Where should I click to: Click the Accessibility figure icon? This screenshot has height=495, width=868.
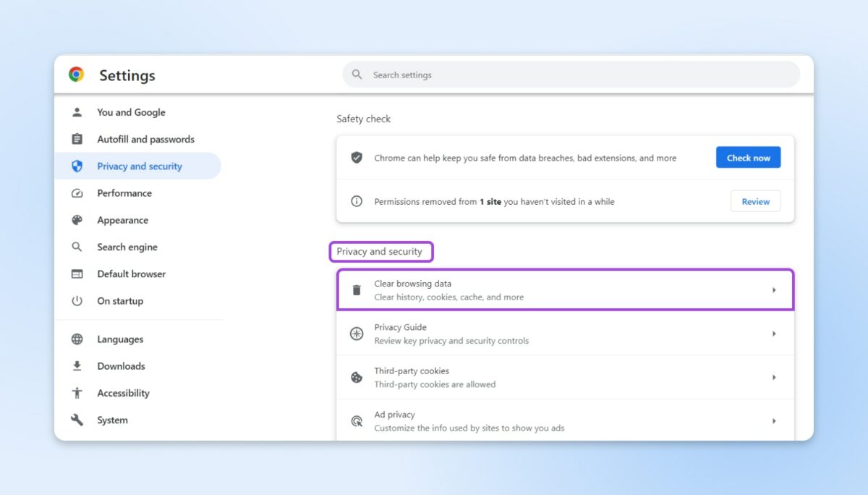pyautogui.click(x=77, y=393)
